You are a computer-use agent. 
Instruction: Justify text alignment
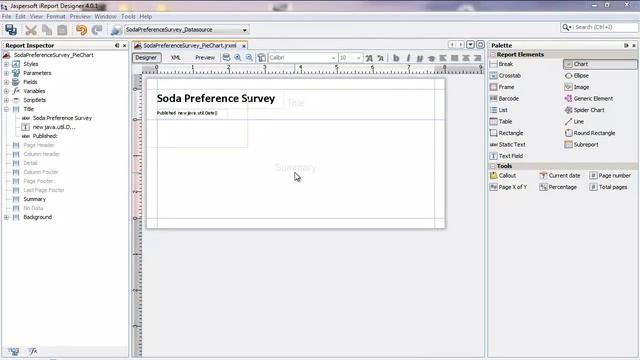tap(454, 58)
